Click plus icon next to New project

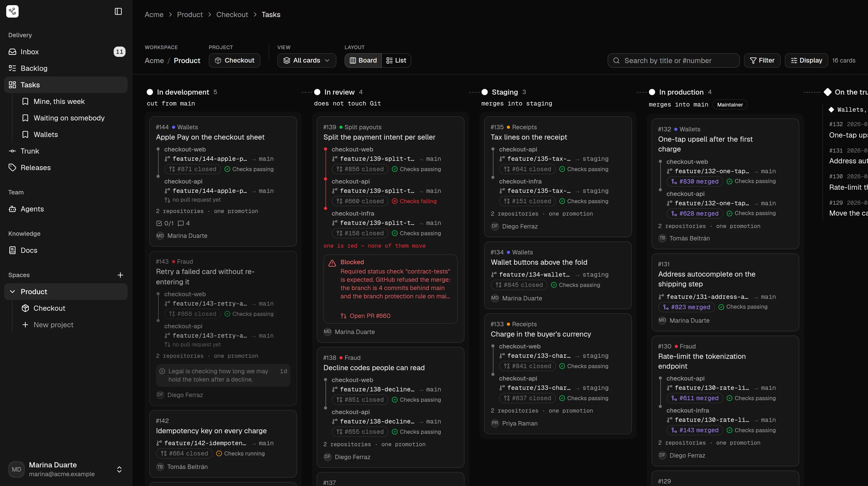(25, 325)
